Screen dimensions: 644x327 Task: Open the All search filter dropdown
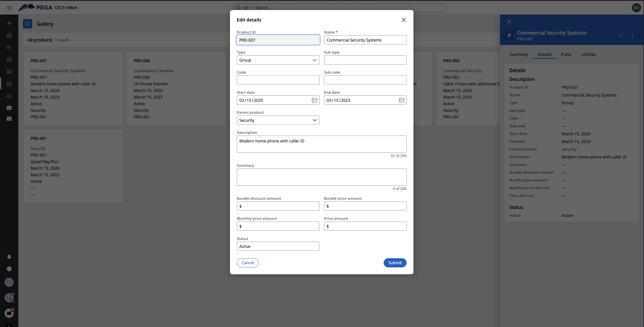click(x=247, y=8)
